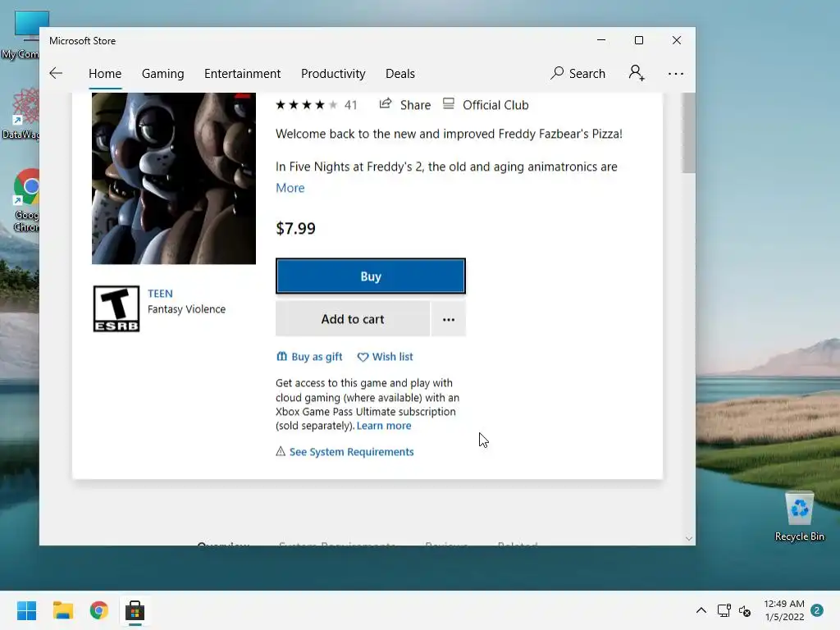Viewport: 840px width, 630px height.
Task: Click the sign-in account icon
Action: (x=637, y=73)
